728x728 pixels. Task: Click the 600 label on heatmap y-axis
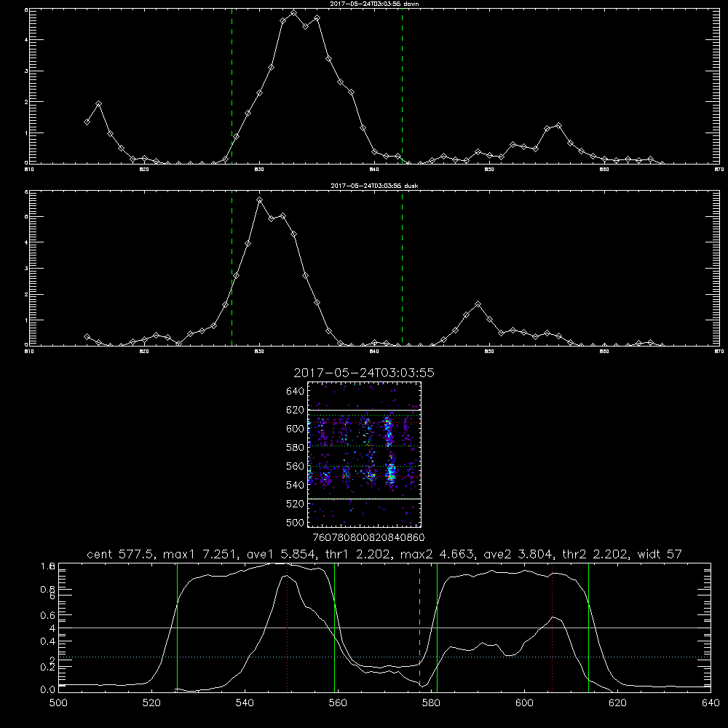click(296, 429)
